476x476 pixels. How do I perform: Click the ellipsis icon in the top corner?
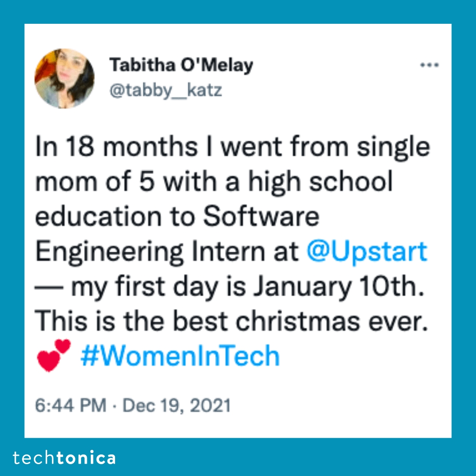[x=430, y=65]
